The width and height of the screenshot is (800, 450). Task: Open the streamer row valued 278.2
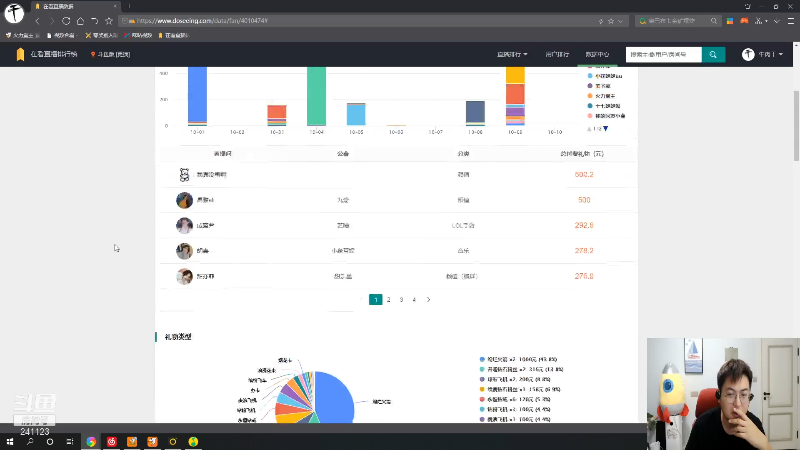(398, 251)
